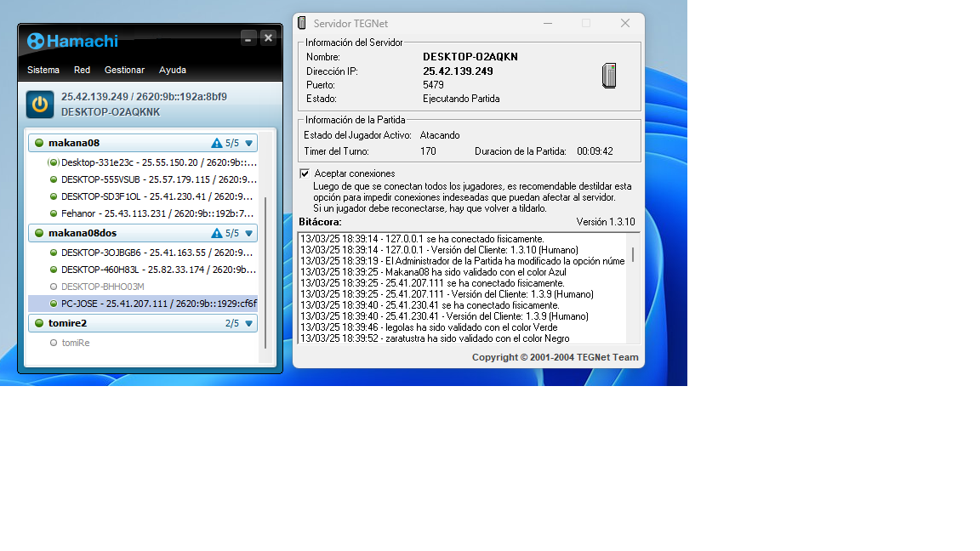Image resolution: width=980 pixels, height=551 pixels.
Task: Untick the Aceptar conexiones checkbox
Action: tap(305, 173)
